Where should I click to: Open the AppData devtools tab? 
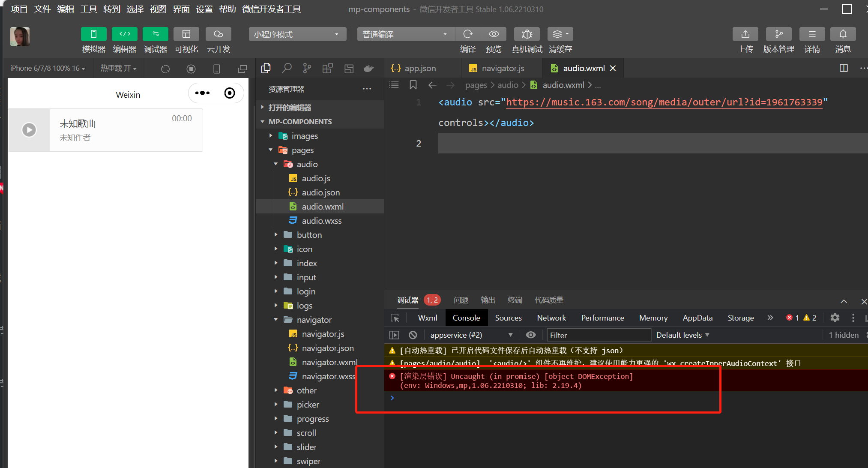pyautogui.click(x=697, y=318)
